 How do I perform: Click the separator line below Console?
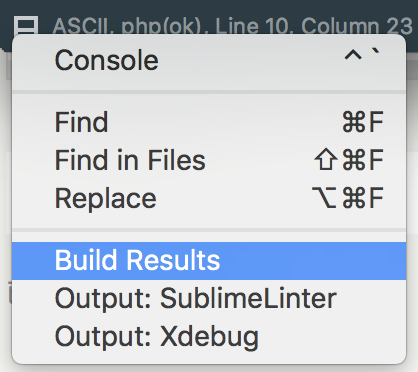(x=209, y=92)
